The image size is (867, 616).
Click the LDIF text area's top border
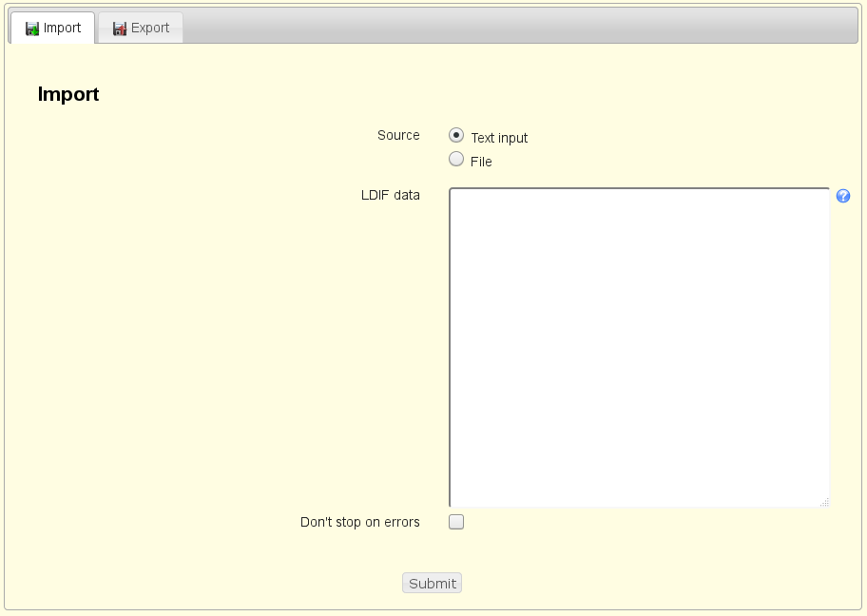tap(639, 188)
